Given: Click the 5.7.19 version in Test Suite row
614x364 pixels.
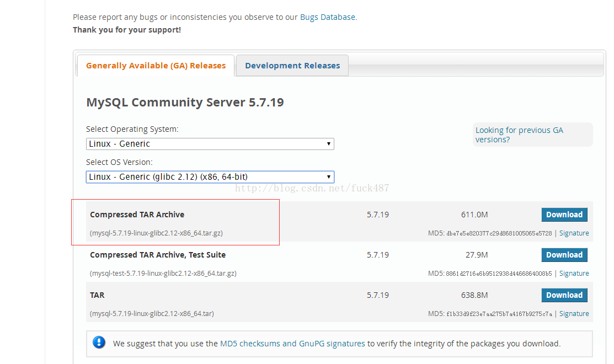Looking at the screenshot, I should (378, 255).
